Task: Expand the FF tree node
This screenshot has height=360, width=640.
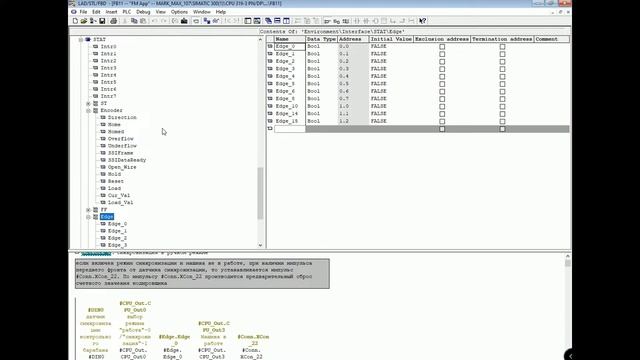Action: [x=88, y=210]
